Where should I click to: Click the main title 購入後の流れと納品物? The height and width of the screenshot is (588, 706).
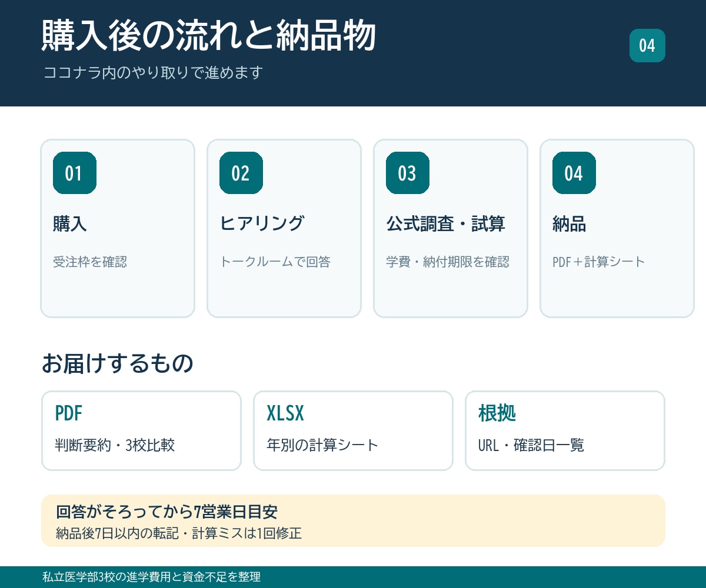[209, 36]
